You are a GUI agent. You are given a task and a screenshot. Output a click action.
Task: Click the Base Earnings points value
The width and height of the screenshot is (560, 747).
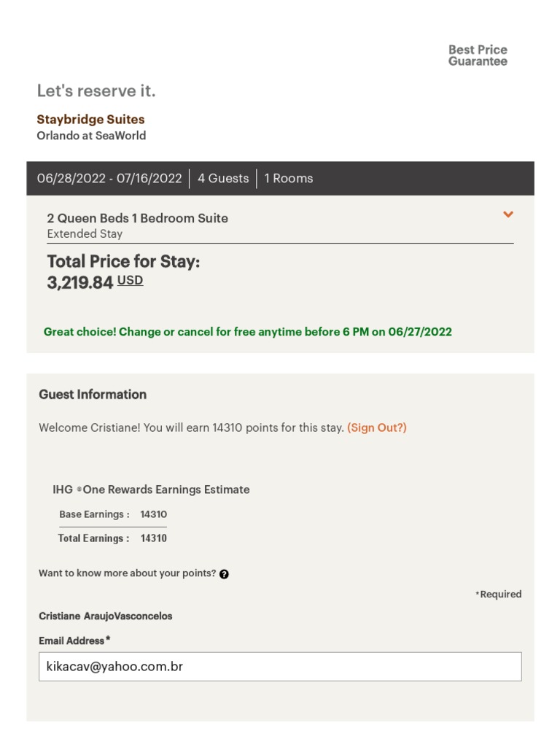[x=153, y=514]
